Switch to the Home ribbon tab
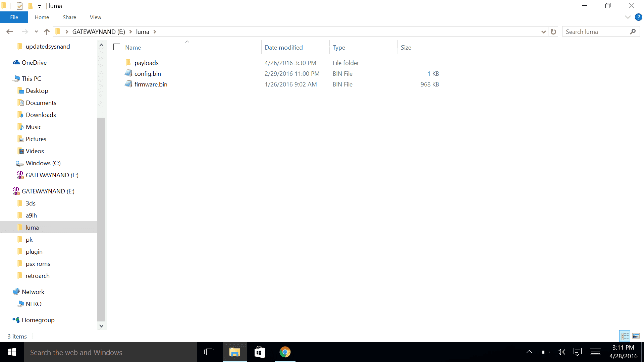Image resolution: width=644 pixels, height=362 pixels. (x=42, y=17)
